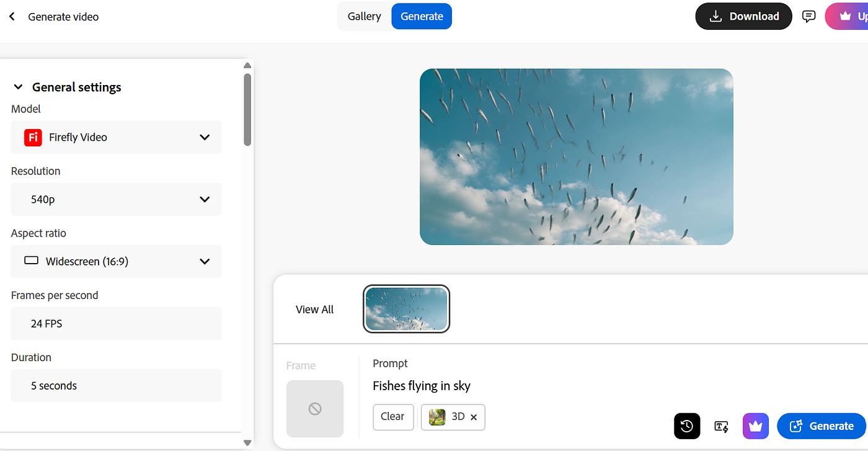This screenshot has height=451, width=868.
Task: Click the Clear prompt button
Action: (x=392, y=417)
